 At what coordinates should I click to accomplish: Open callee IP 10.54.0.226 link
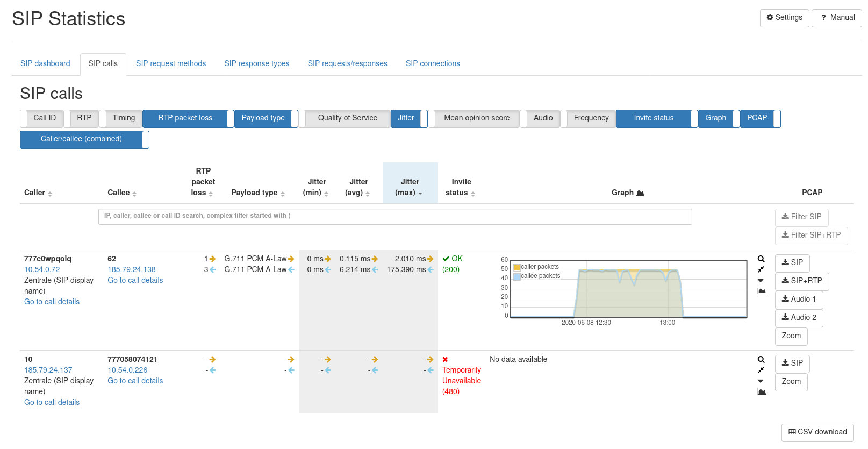[x=127, y=370]
